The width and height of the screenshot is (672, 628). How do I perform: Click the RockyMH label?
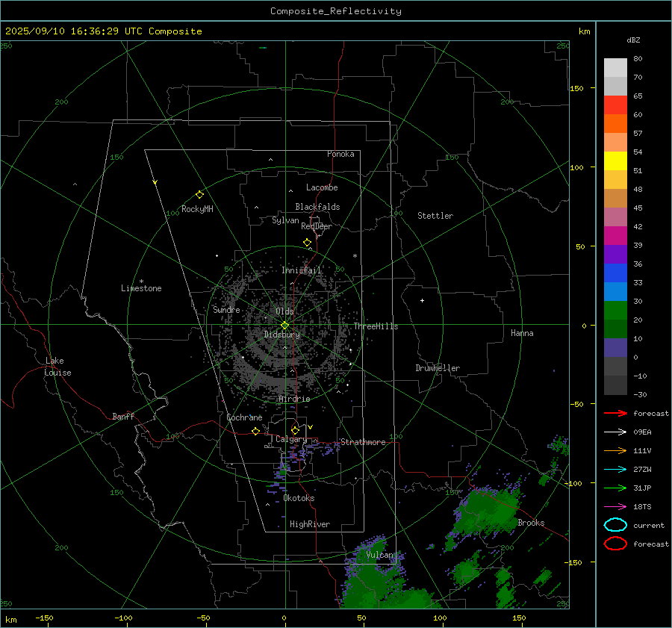(x=197, y=209)
